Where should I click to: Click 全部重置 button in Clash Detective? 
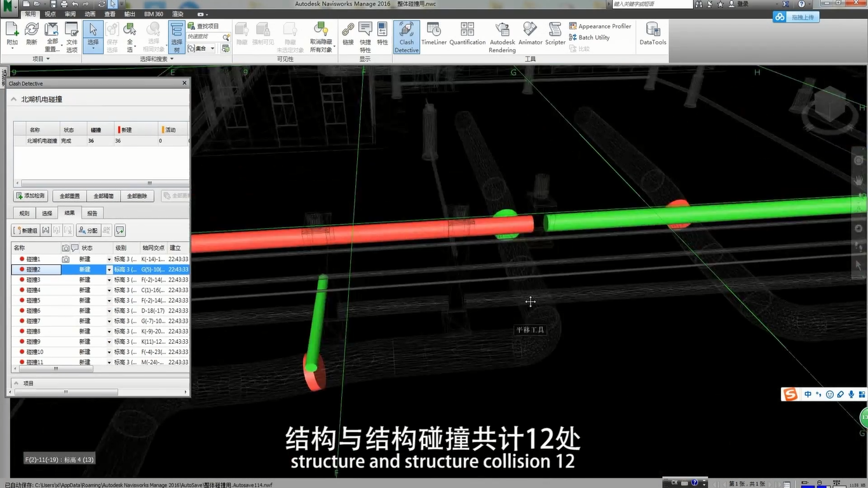[x=69, y=196]
